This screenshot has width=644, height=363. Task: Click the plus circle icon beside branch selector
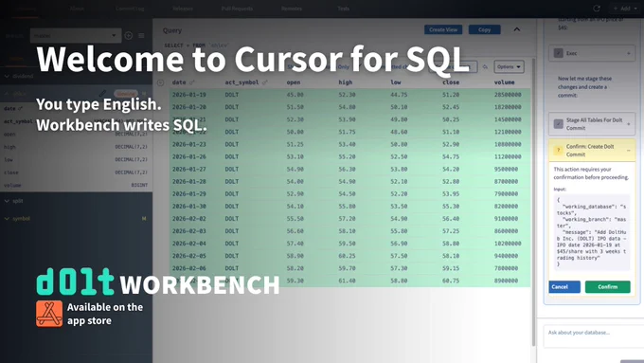[129, 36]
